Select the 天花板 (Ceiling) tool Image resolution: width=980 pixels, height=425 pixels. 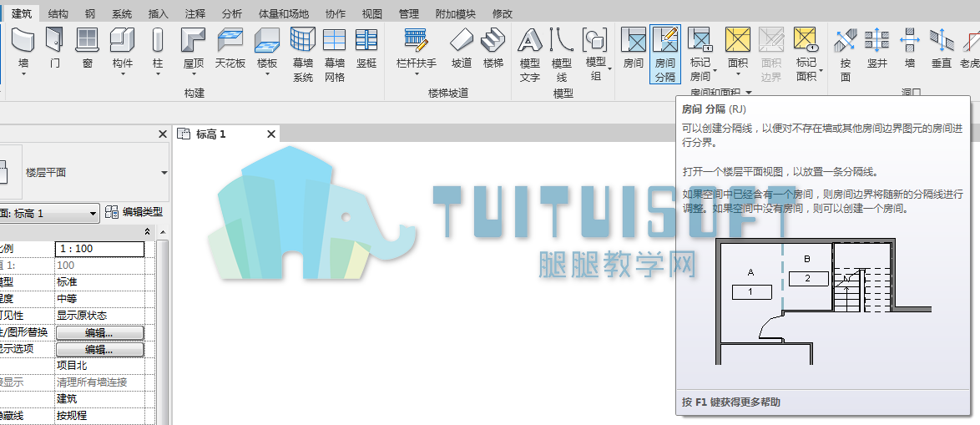click(230, 48)
